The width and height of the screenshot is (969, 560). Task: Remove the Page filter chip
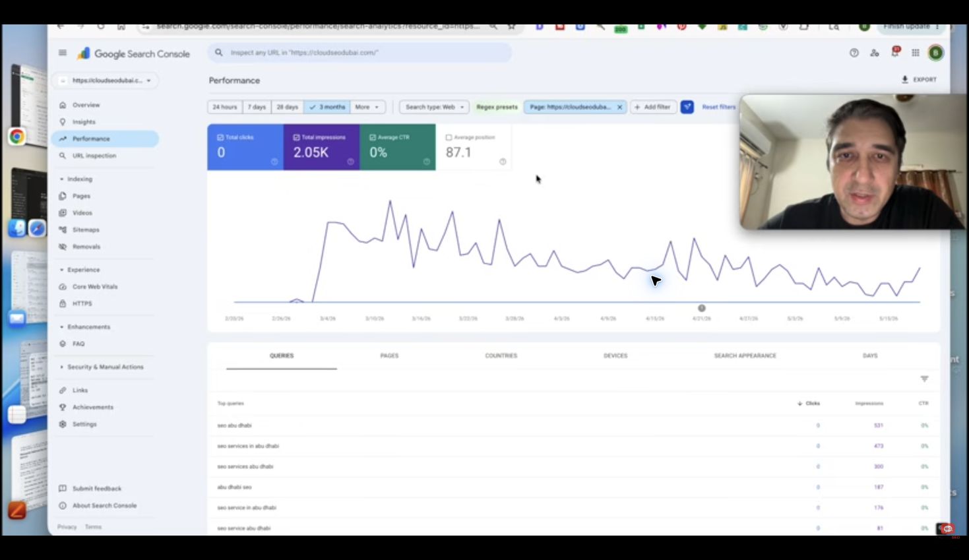click(619, 107)
